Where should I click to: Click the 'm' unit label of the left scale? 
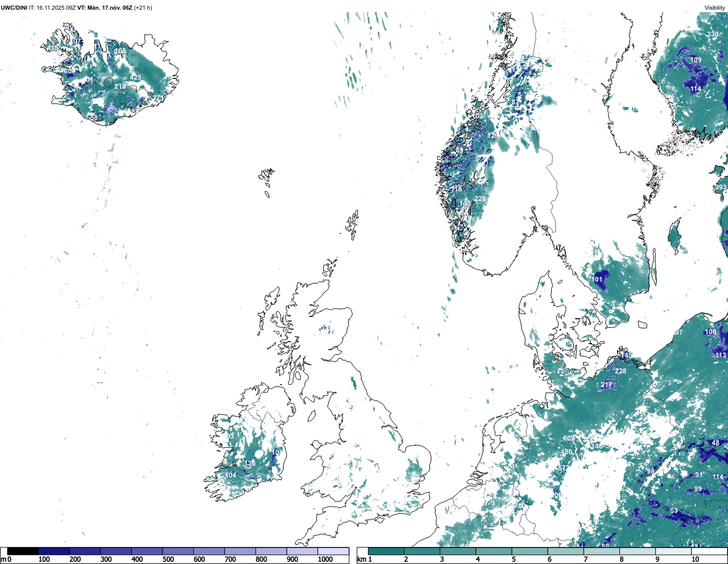click(x=3, y=559)
